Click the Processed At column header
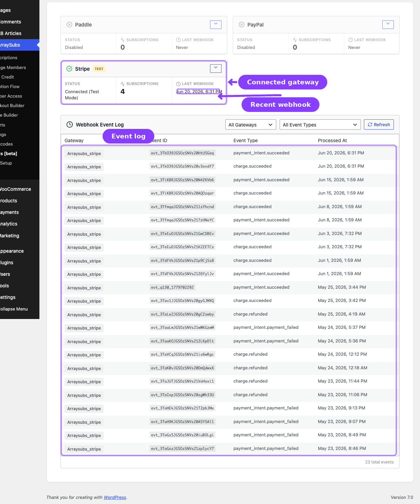The width and height of the screenshot is (420, 504). pos(332,140)
